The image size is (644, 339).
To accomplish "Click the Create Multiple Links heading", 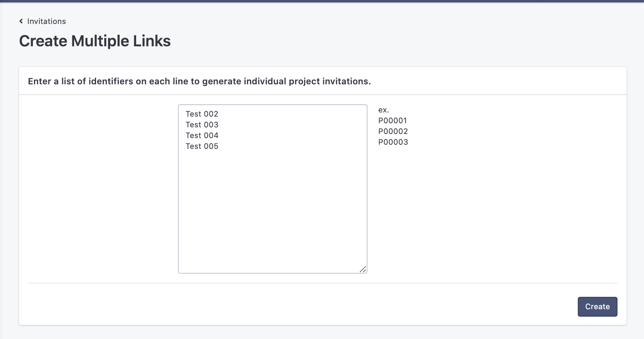I will click(95, 41).
